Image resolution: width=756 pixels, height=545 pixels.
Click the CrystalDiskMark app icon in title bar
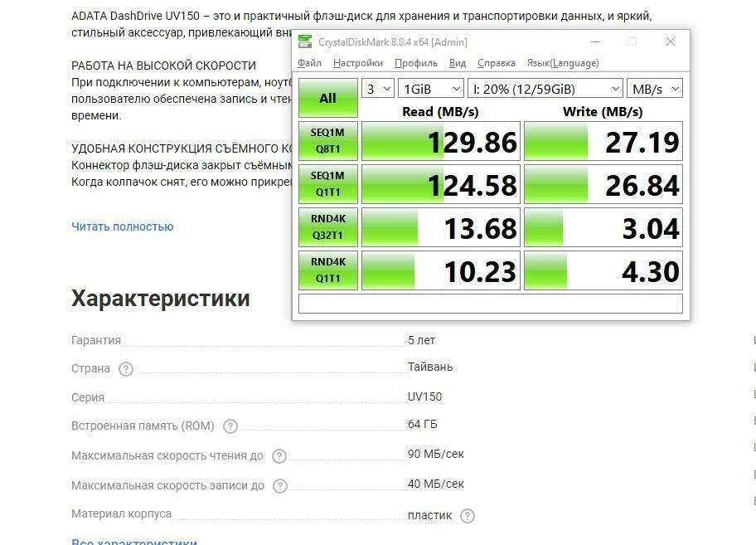click(x=305, y=42)
